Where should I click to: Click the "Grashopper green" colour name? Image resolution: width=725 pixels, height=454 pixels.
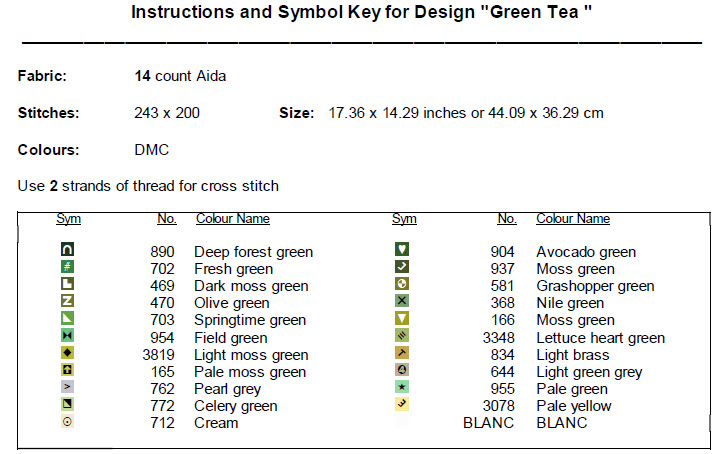595,286
